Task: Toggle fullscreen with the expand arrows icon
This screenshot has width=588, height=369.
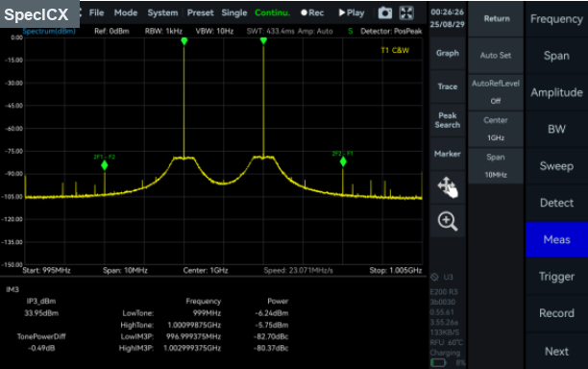Action: point(406,12)
